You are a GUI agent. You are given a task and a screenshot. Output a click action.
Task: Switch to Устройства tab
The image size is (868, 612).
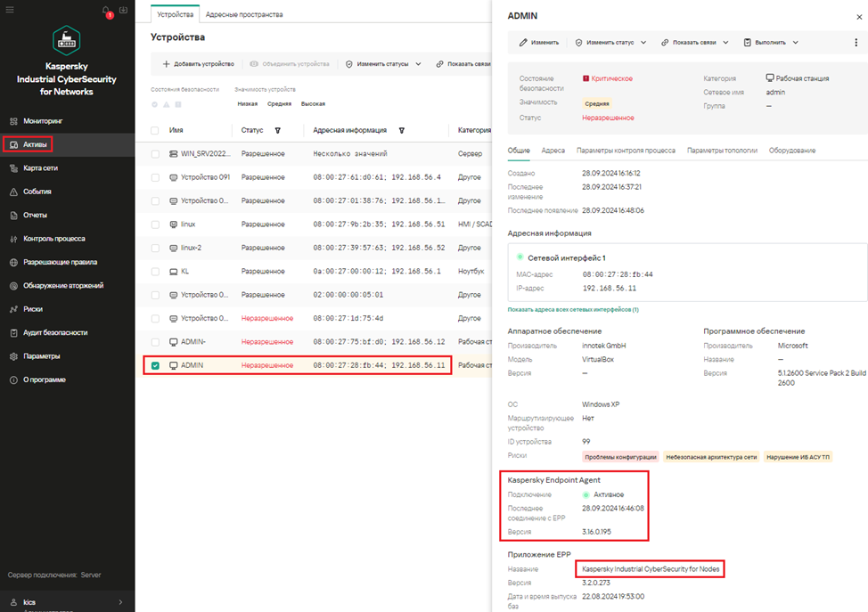(x=175, y=14)
